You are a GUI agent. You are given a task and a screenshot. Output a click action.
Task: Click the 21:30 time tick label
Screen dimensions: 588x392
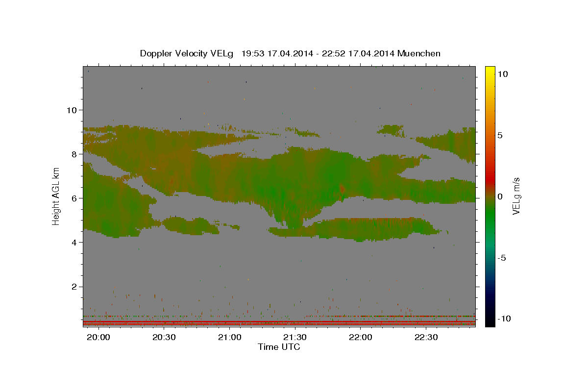coord(295,338)
